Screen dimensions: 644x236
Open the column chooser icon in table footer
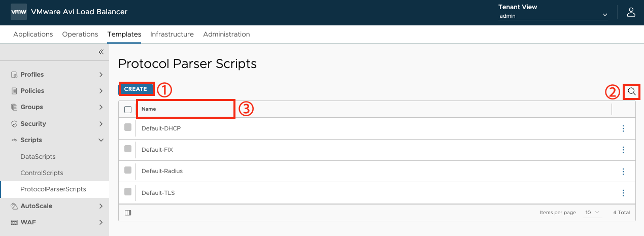click(127, 213)
